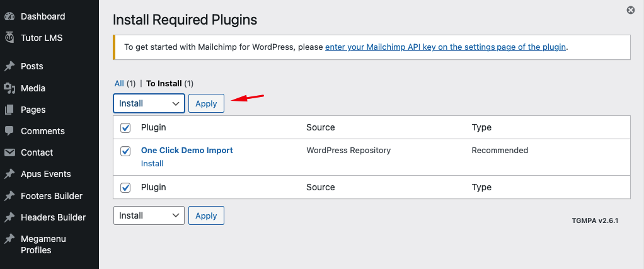Toggle the top header select-all checkbox

(125, 128)
